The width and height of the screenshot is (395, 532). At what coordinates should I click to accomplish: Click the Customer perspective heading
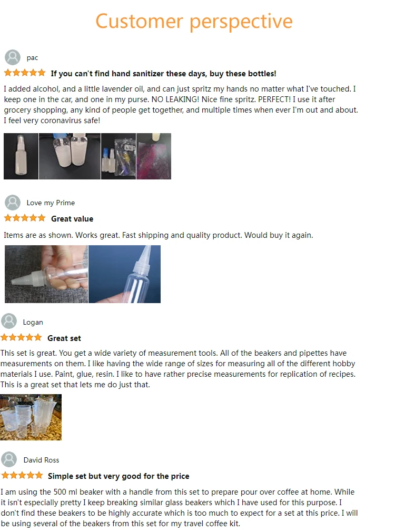click(194, 22)
